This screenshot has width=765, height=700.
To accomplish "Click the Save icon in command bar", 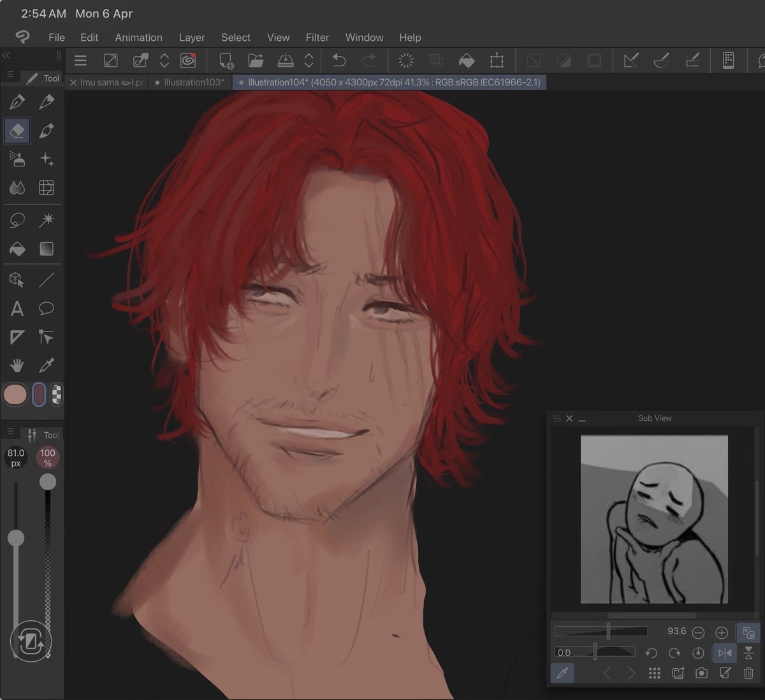I will (286, 61).
